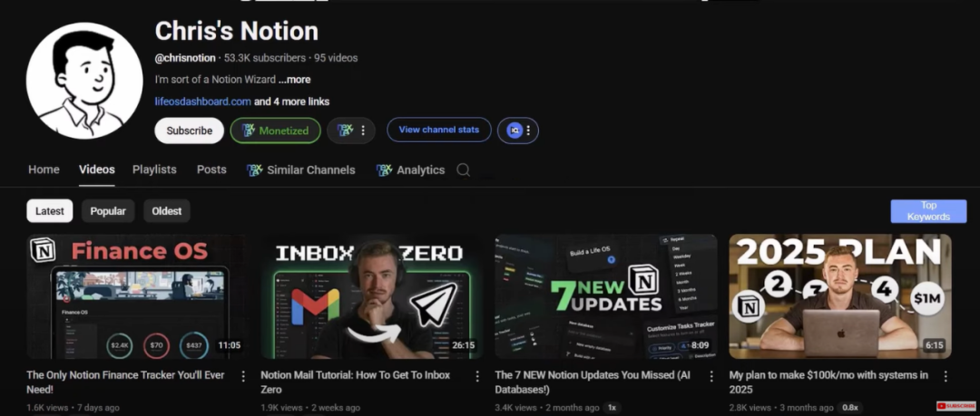Select the Latest sort filter chip
Screen dimensions: 980x416
[x=49, y=211]
